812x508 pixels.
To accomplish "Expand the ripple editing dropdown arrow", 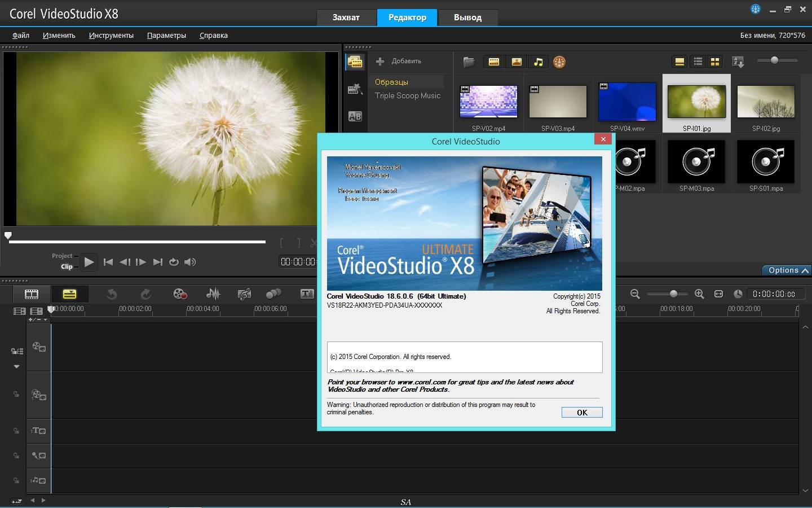I will (16, 367).
